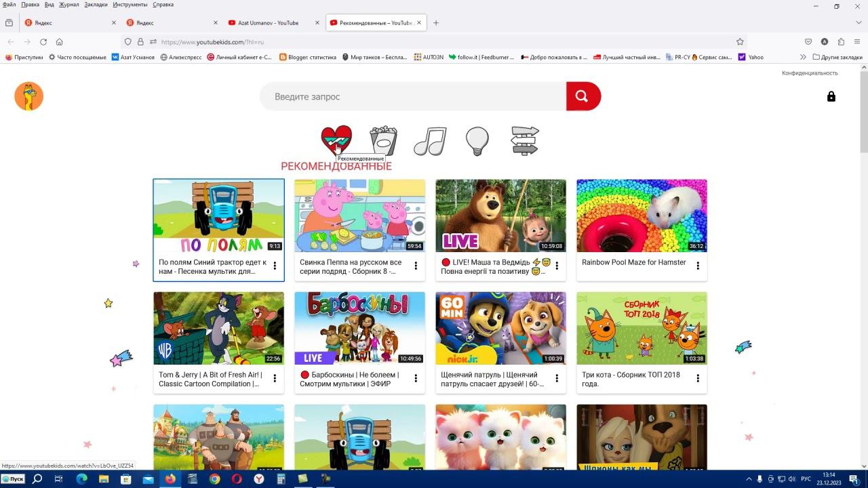Open Microsoft Edge from the taskbar
This screenshot has width=868, height=488.
[x=81, y=479]
